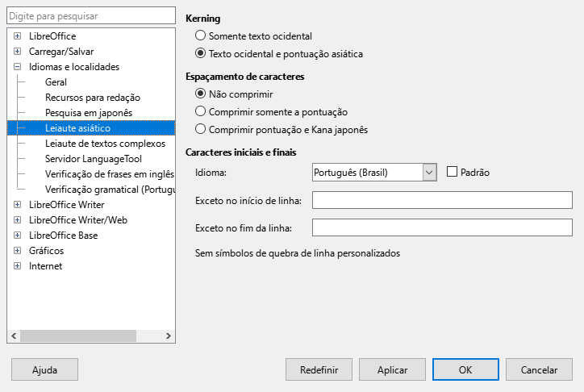Image resolution: width=584 pixels, height=392 pixels.
Task: Open the Idioma language dropdown
Action: [x=429, y=173]
